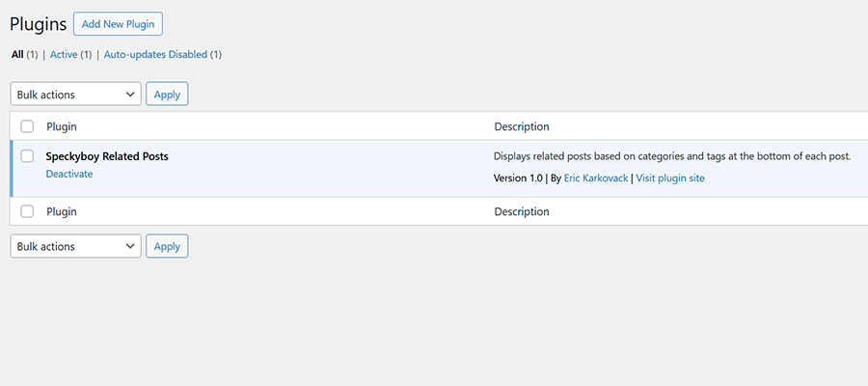Click the top Description column header
The width and height of the screenshot is (868, 386).
tap(522, 126)
